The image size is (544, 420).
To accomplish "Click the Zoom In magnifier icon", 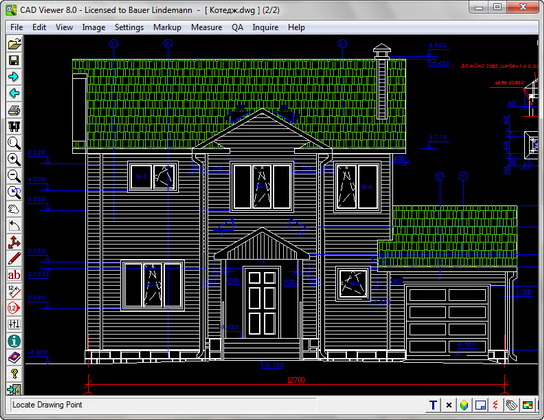I will point(14,159).
